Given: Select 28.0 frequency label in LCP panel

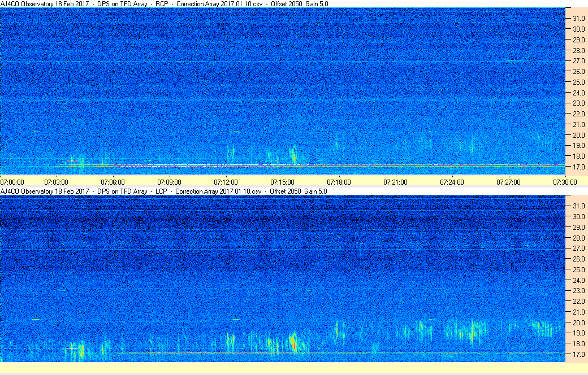Looking at the screenshot, I should tap(578, 238).
